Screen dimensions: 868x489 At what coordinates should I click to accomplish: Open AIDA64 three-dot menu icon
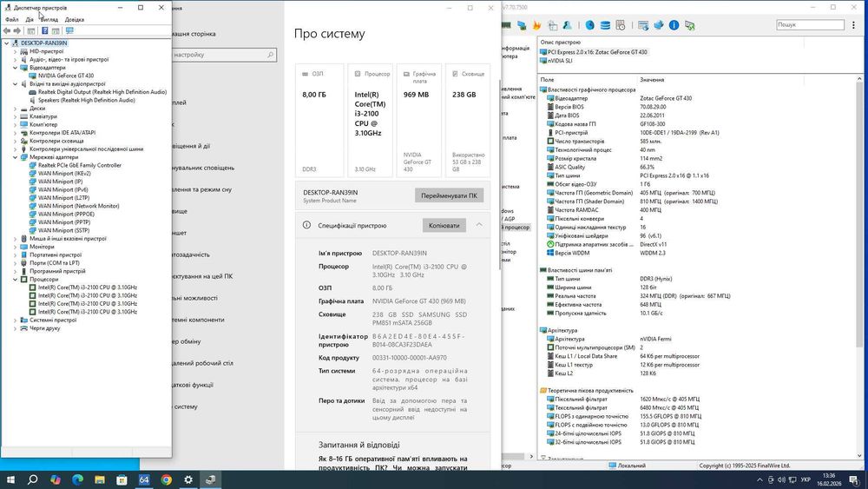853,25
